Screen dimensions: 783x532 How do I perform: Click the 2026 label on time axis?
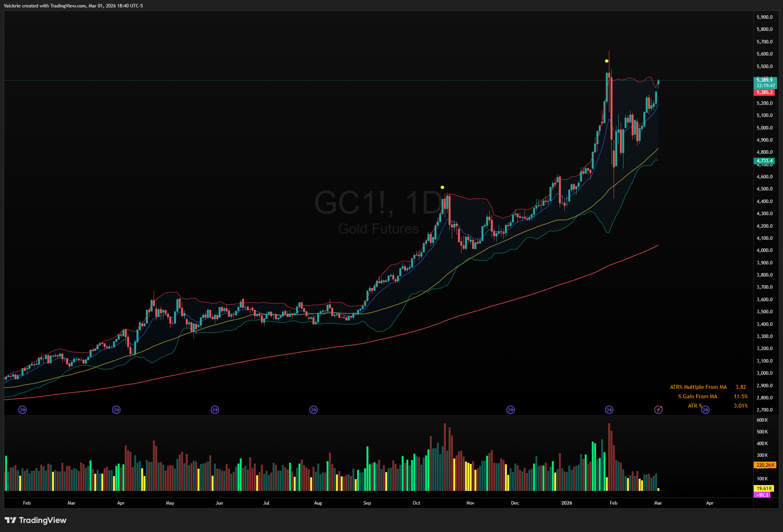(x=566, y=503)
